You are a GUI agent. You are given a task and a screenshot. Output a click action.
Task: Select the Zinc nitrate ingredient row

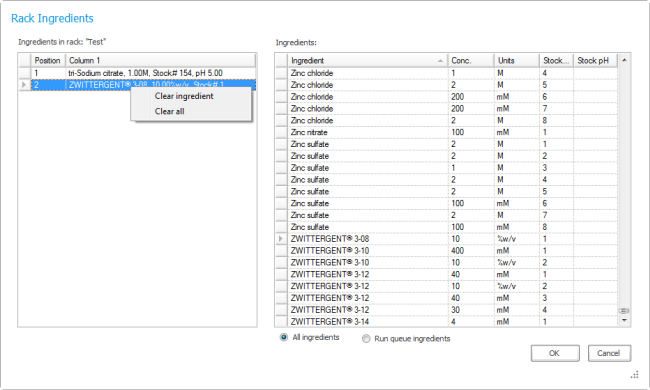[447, 132]
